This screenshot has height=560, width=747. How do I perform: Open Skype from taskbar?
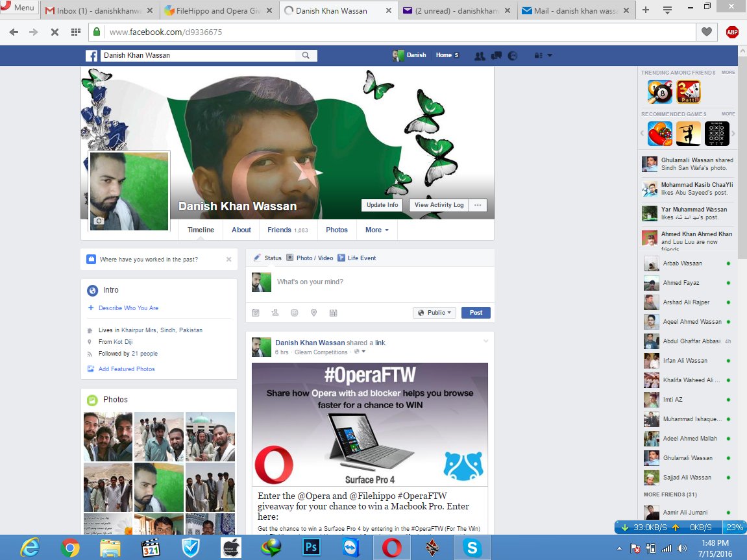pyautogui.click(x=472, y=548)
